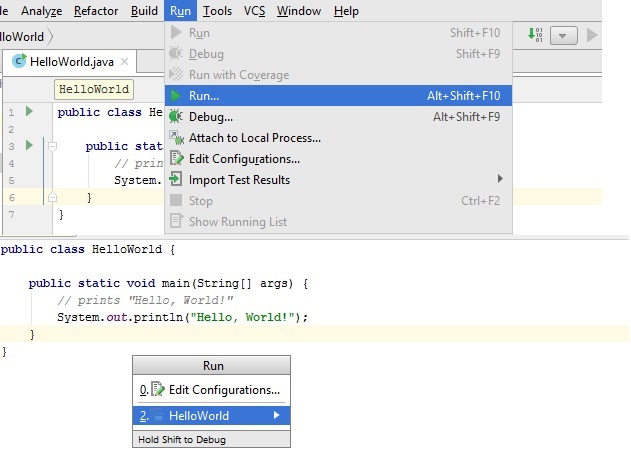Screen dimensions: 631x453
Task: Open the Refactor menu
Action: point(96,11)
